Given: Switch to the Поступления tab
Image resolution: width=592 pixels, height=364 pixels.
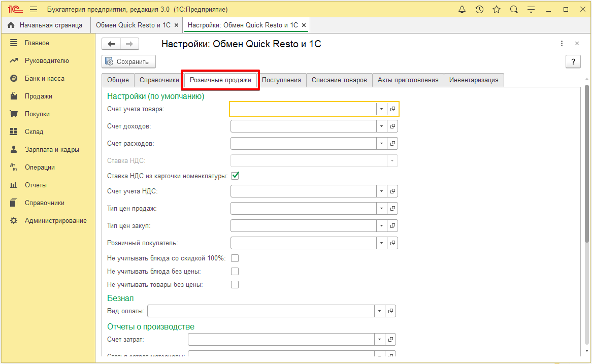Looking at the screenshot, I should click(x=281, y=80).
